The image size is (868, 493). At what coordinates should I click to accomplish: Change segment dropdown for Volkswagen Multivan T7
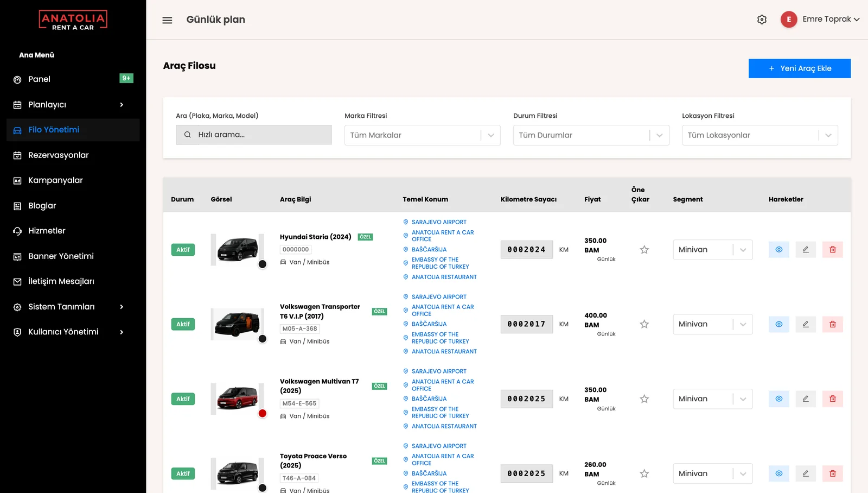(712, 399)
